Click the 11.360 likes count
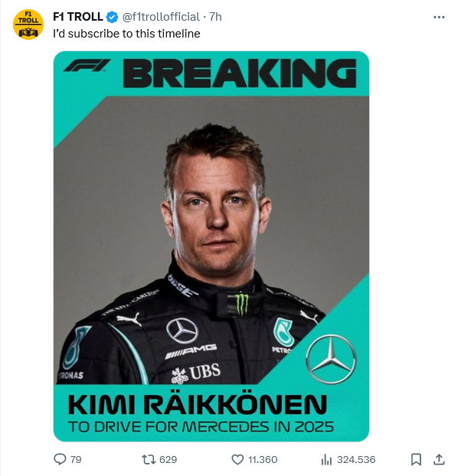 [263, 459]
